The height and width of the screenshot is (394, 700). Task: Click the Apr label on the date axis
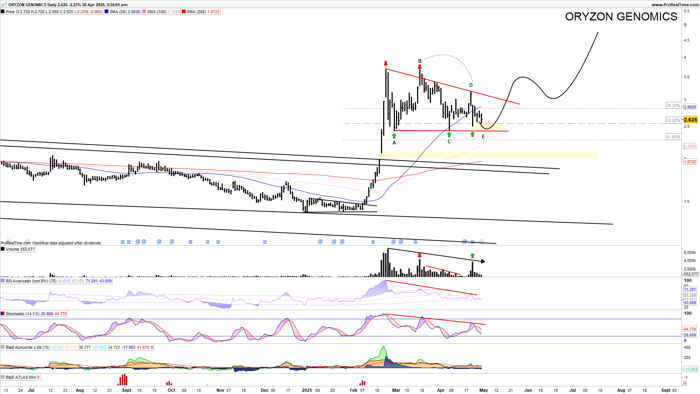click(x=440, y=390)
